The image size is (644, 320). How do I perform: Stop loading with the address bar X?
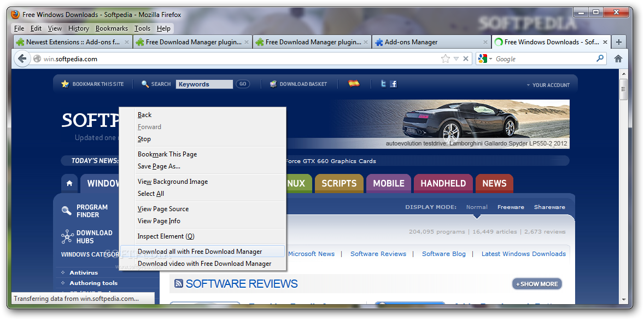click(x=466, y=59)
